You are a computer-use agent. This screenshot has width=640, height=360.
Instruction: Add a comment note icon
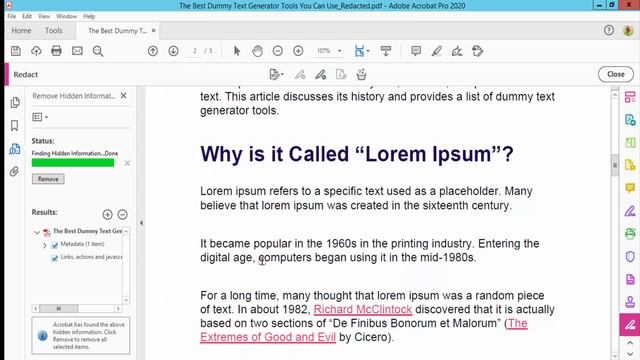click(x=416, y=51)
